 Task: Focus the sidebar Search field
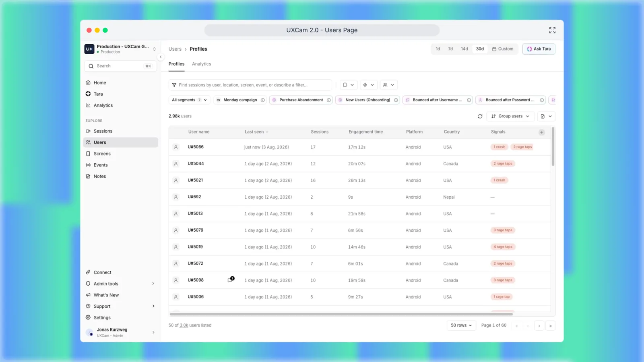coord(121,66)
